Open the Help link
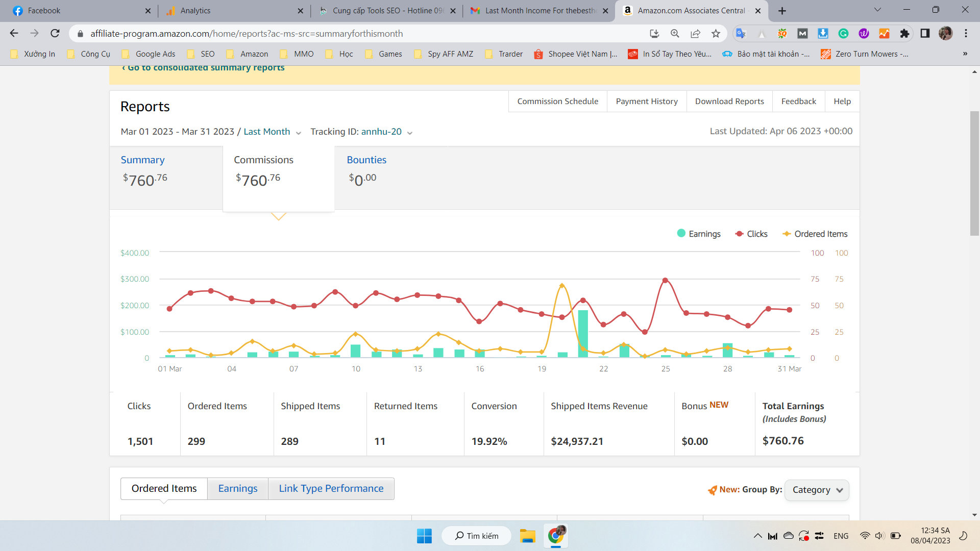 pos(842,101)
